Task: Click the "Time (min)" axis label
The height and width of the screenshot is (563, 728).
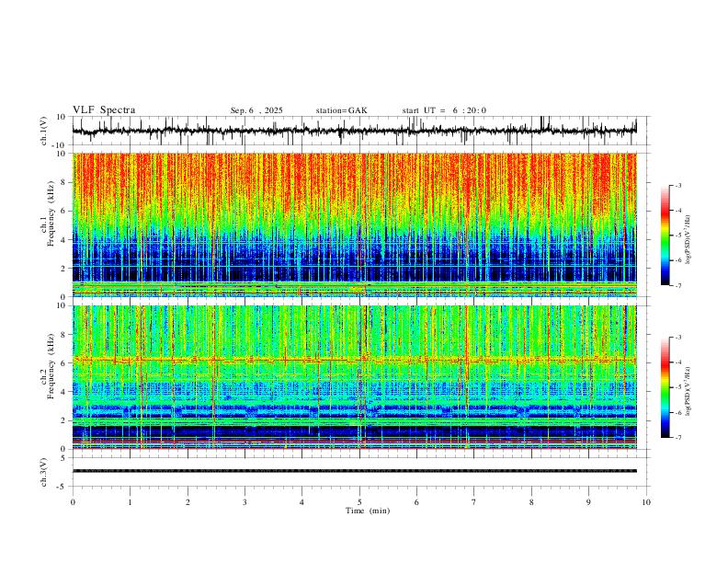Action: click(x=368, y=511)
